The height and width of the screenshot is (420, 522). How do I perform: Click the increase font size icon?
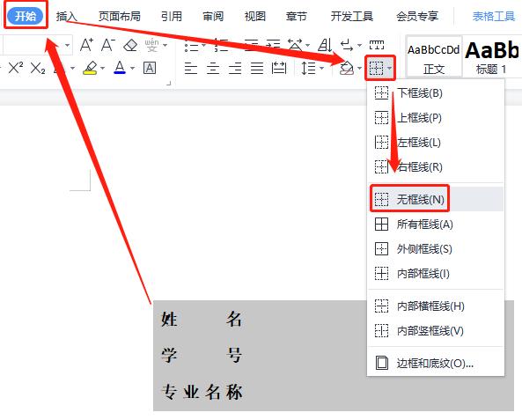86,44
